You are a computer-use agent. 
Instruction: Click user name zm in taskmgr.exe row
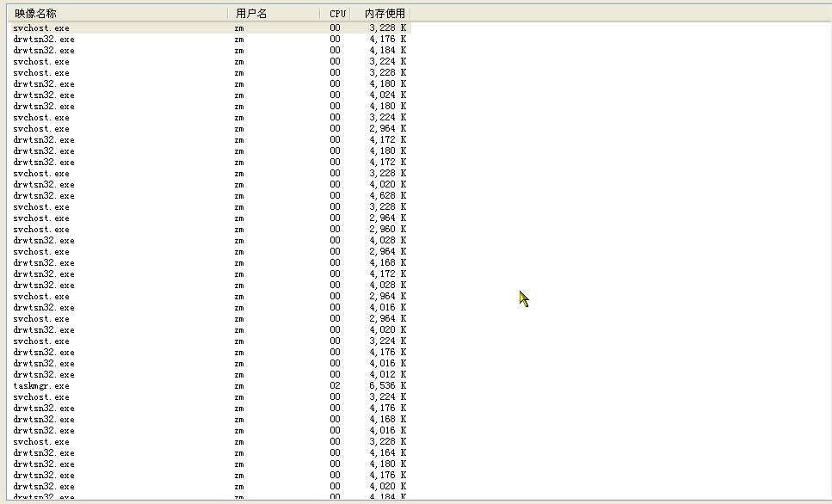click(x=239, y=386)
